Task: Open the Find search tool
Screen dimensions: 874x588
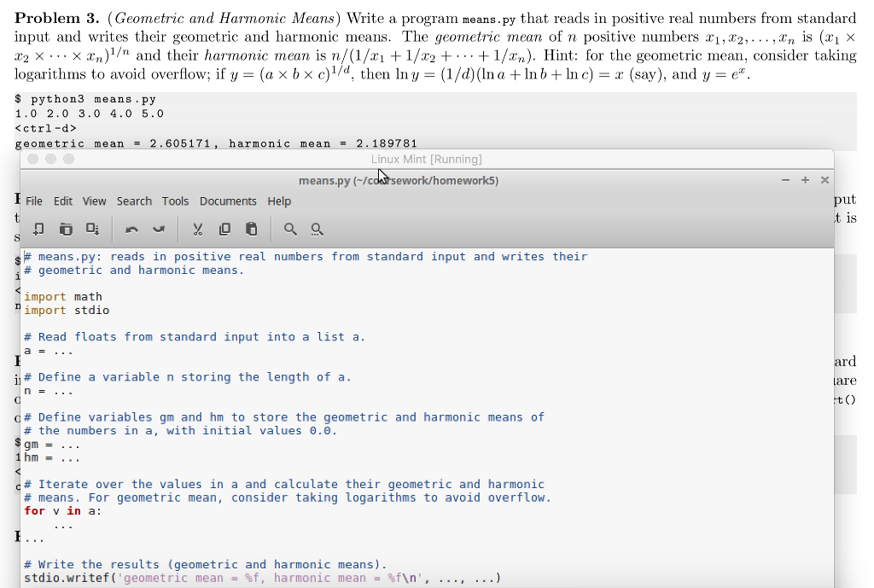Action: pyautogui.click(x=291, y=229)
